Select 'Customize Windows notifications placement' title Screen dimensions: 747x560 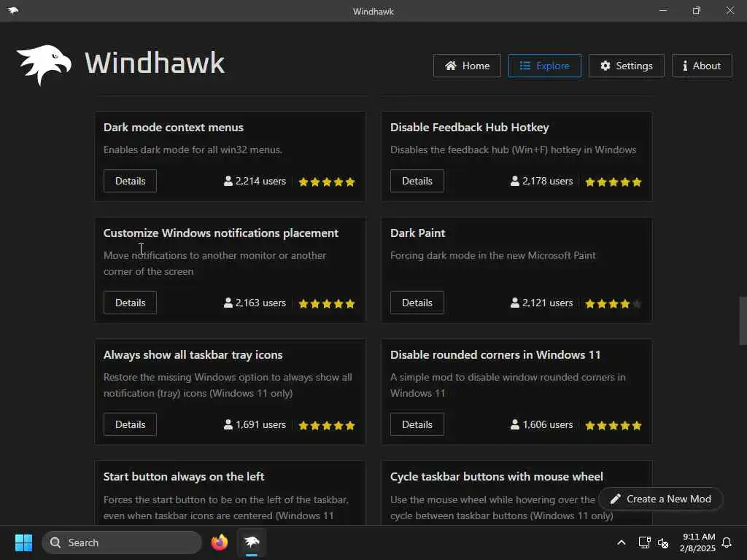click(x=221, y=233)
